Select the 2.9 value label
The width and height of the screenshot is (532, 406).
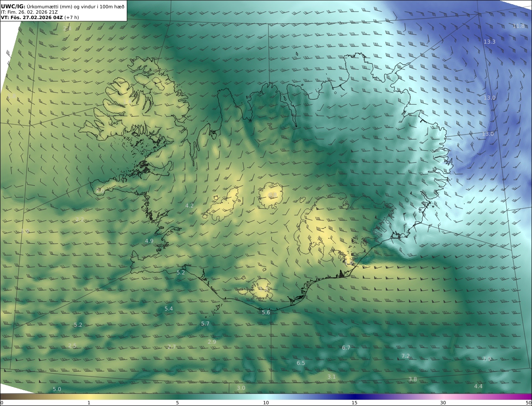tap(212, 342)
